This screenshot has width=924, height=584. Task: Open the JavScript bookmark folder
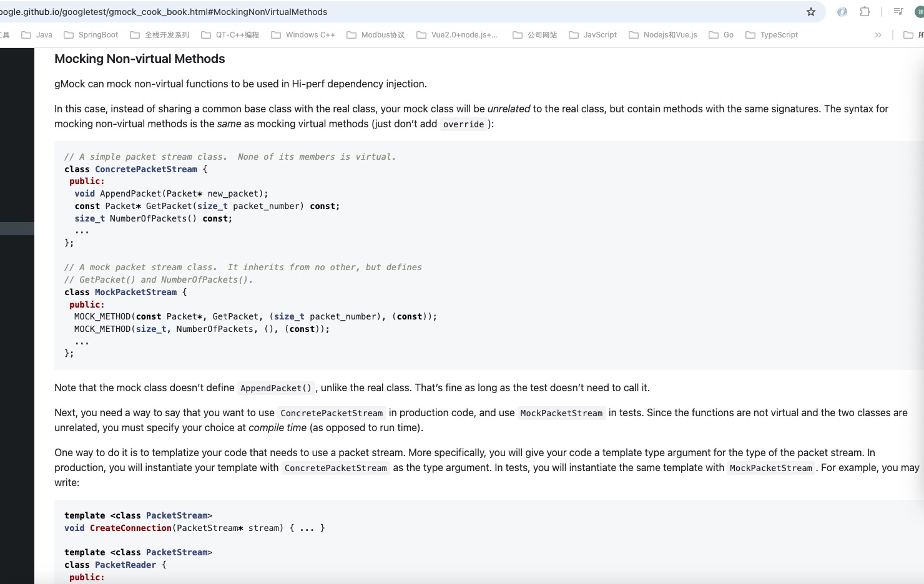click(593, 35)
